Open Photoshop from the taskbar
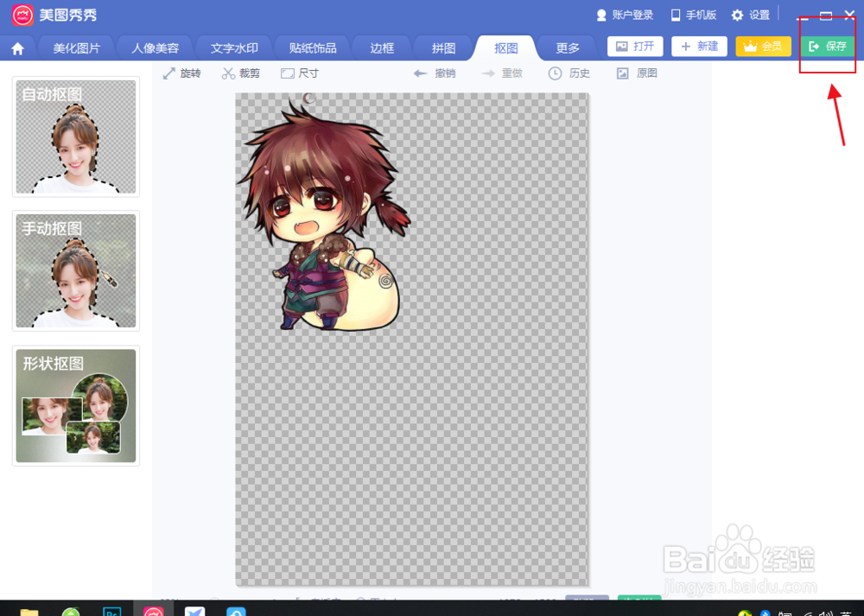 pyautogui.click(x=111, y=612)
